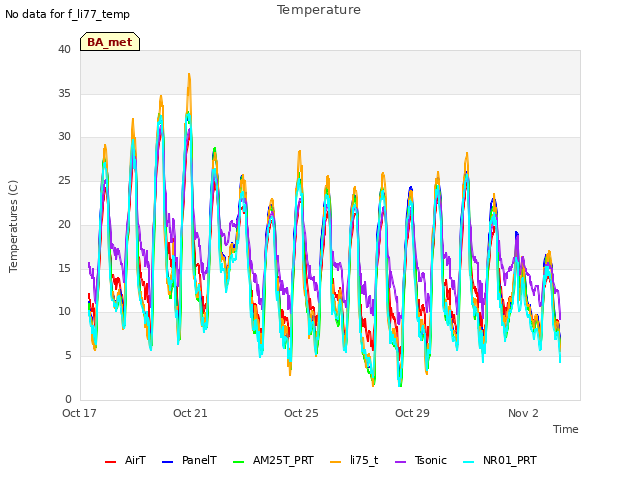Toggle Tsonic series in legend
Screen dimensions: 640x480
pyautogui.click(x=421, y=461)
